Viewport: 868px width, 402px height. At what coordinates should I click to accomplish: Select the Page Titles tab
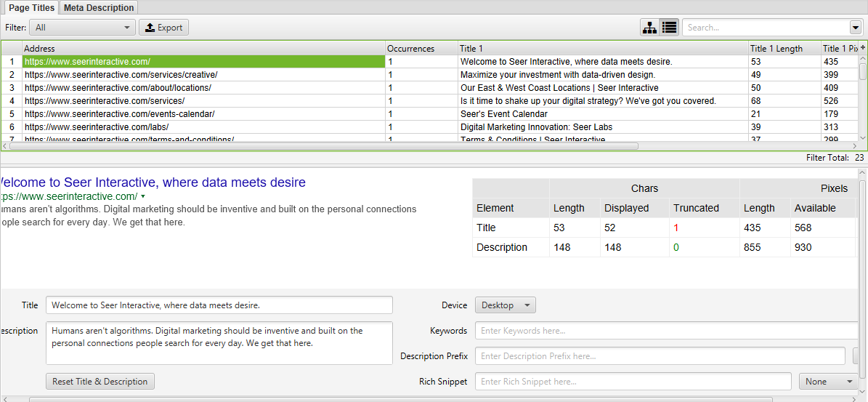[30, 8]
